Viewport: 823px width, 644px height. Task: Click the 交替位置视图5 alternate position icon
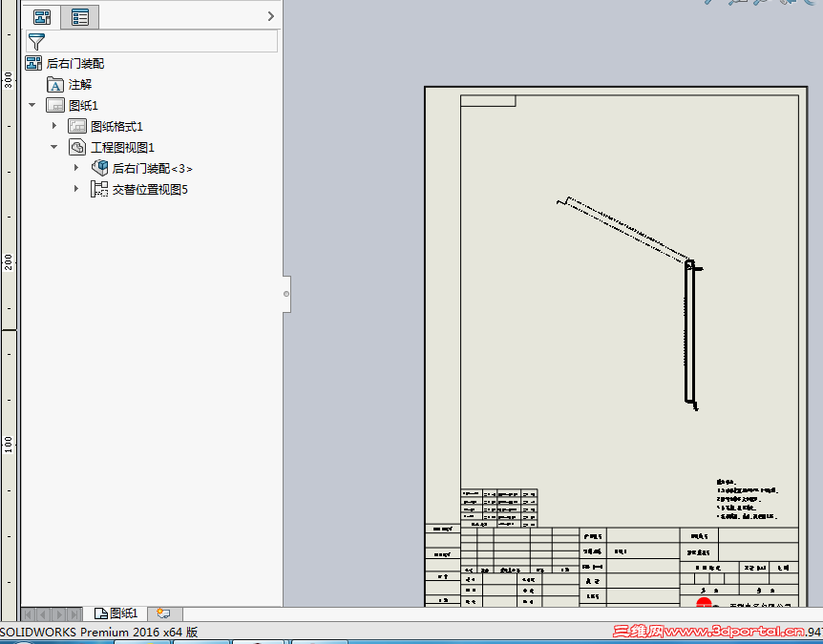[x=99, y=189]
